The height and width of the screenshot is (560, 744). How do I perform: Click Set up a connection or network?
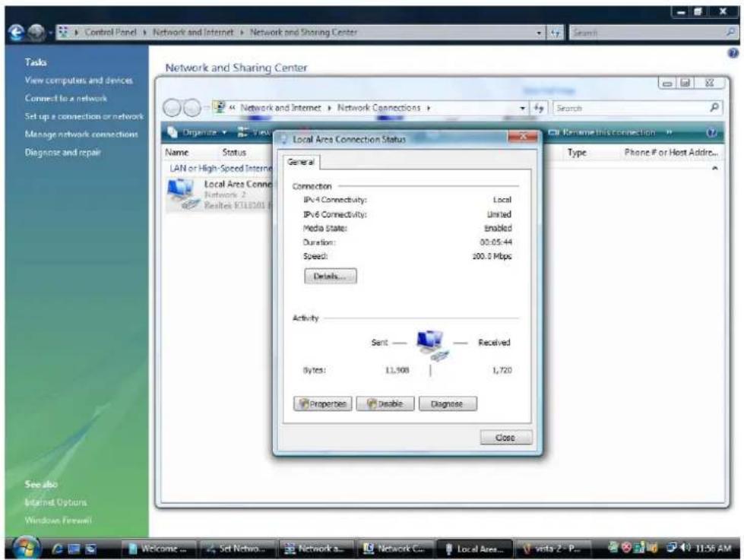84,116
